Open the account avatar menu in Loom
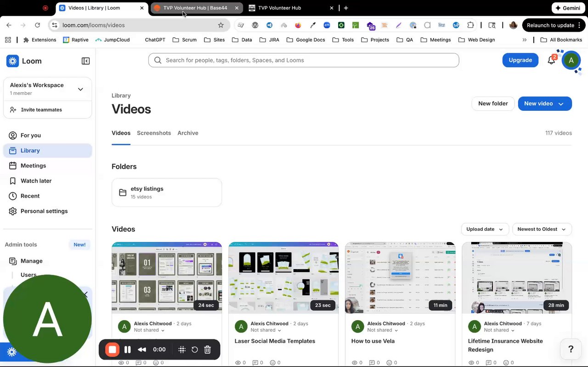 pyautogui.click(x=571, y=60)
